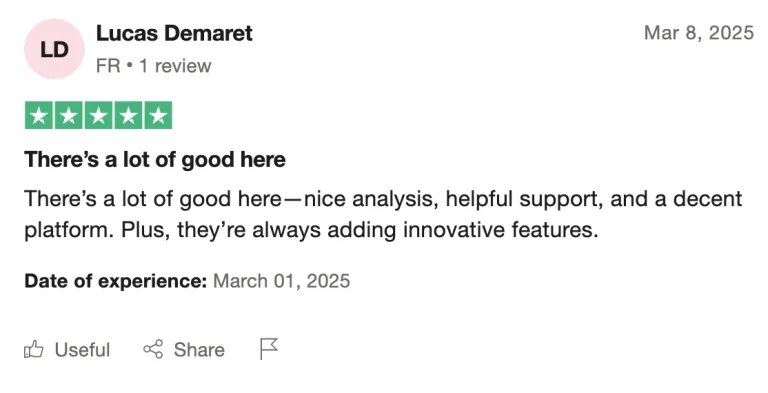Click the FR country code
The width and height of the screenshot is (768, 393).
coord(108,66)
